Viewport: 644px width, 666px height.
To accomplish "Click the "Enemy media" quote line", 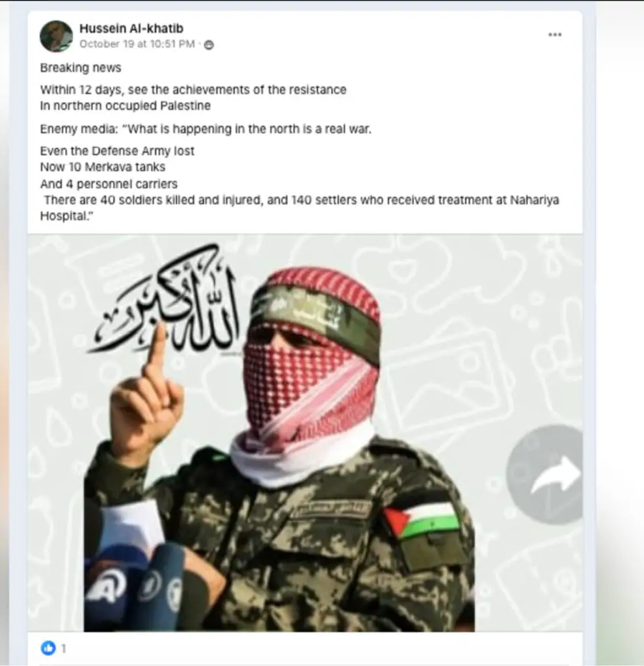I will coord(206,129).
